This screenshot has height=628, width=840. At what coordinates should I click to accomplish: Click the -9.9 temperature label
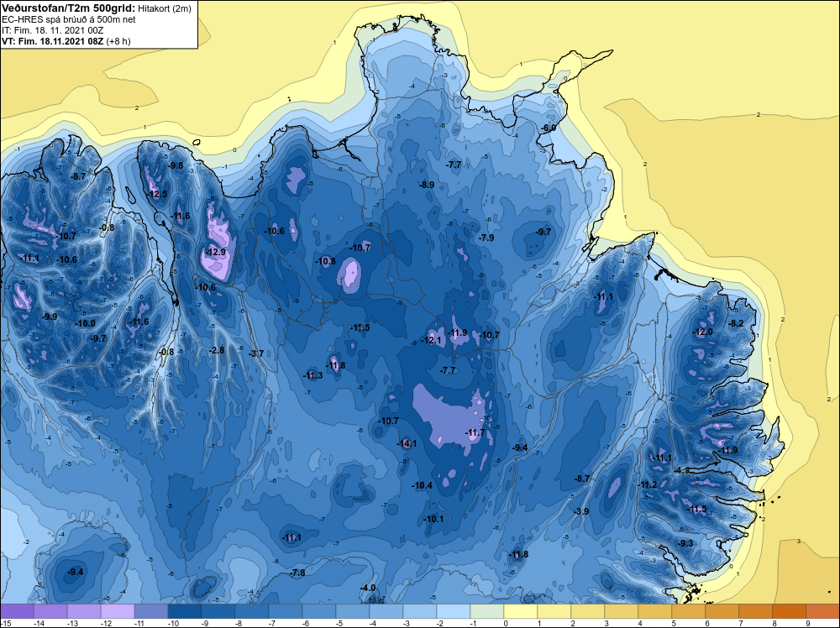coord(50,317)
